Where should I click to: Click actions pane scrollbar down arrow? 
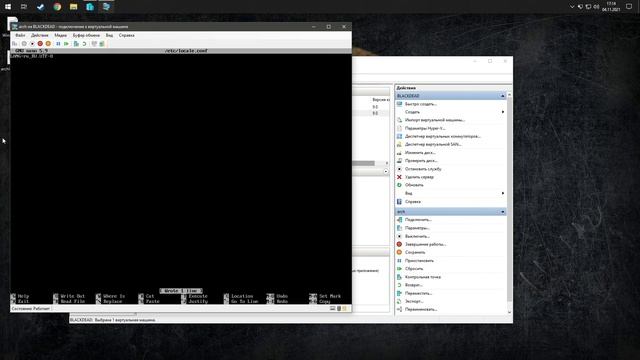point(509,312)
